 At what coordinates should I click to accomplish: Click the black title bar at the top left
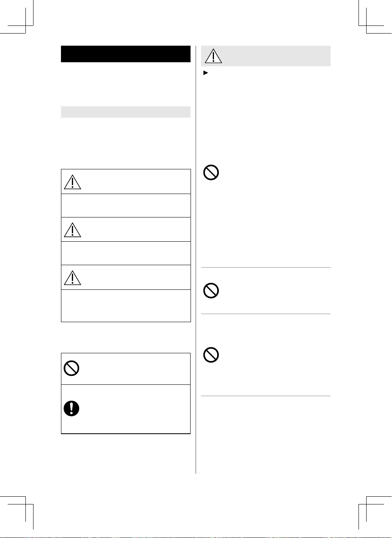126,54
